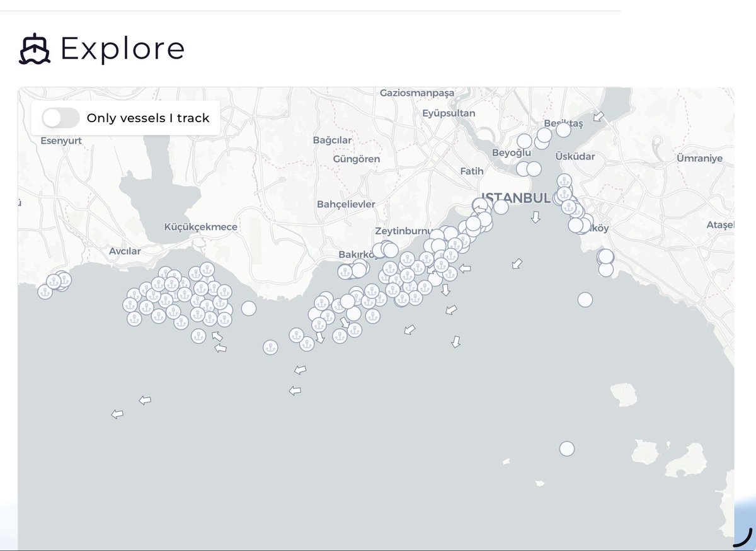756x551 pixels.
Task: Select diagonal arrow vessel mid-channel south of ISTANBUL
Action: (x=517, y=264)
